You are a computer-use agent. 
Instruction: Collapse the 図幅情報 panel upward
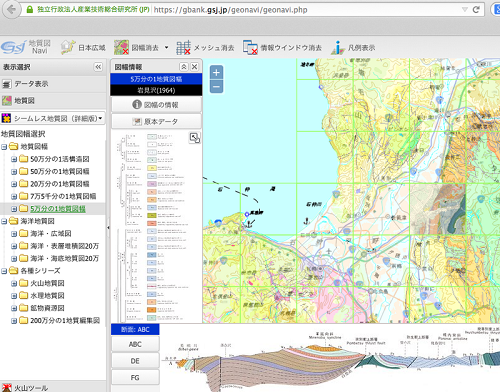point(184,67)
